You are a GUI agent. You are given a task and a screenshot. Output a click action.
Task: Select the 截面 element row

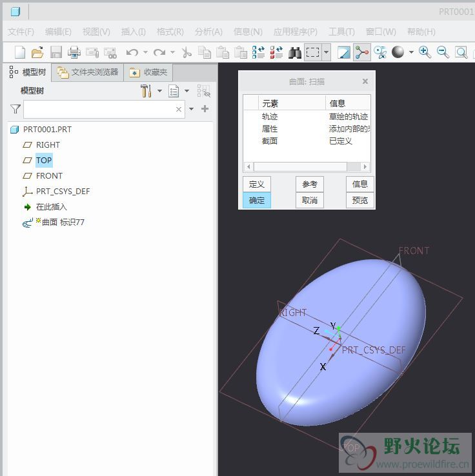coord(307,141)
